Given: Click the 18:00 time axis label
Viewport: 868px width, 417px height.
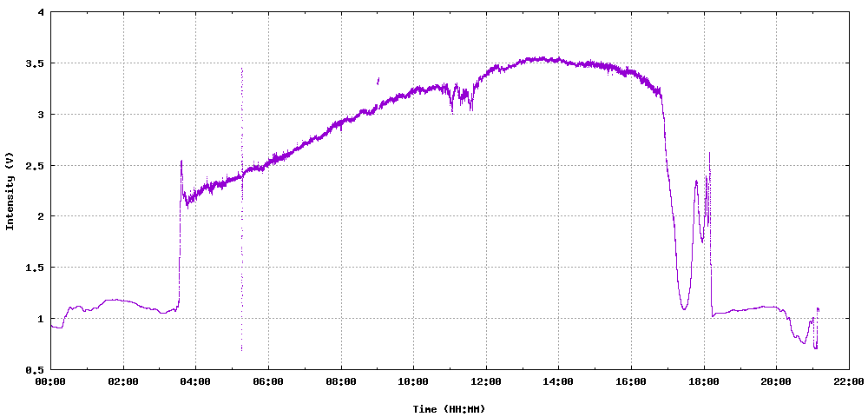Looking at the screenshot, I should [703, 381].
